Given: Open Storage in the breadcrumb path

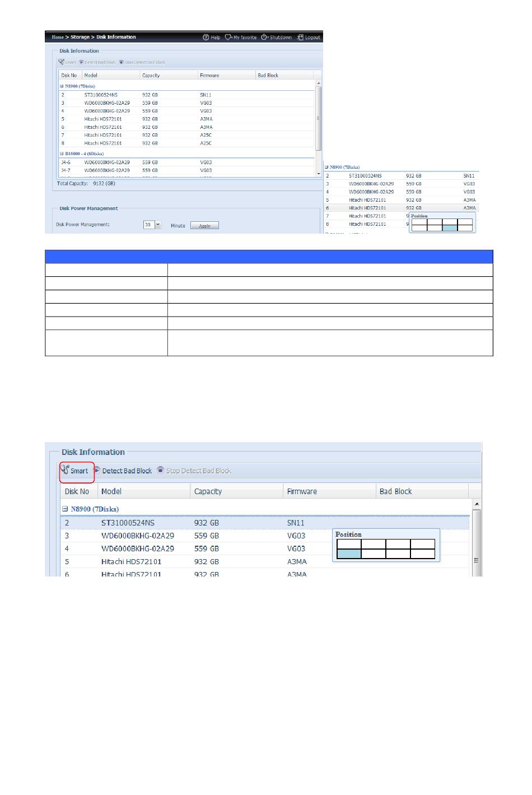Looking at the screenshot, I should (80, 38).
